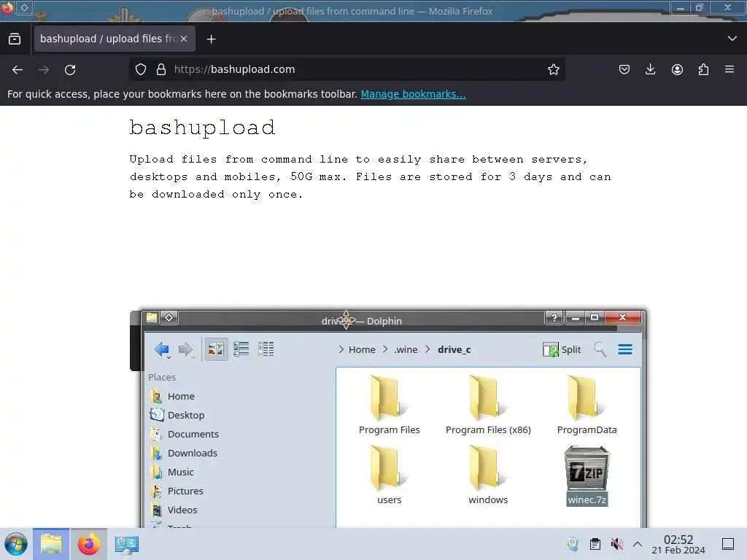
Task: Select the Program Files (x86) folder
Action: click(488, 405)
